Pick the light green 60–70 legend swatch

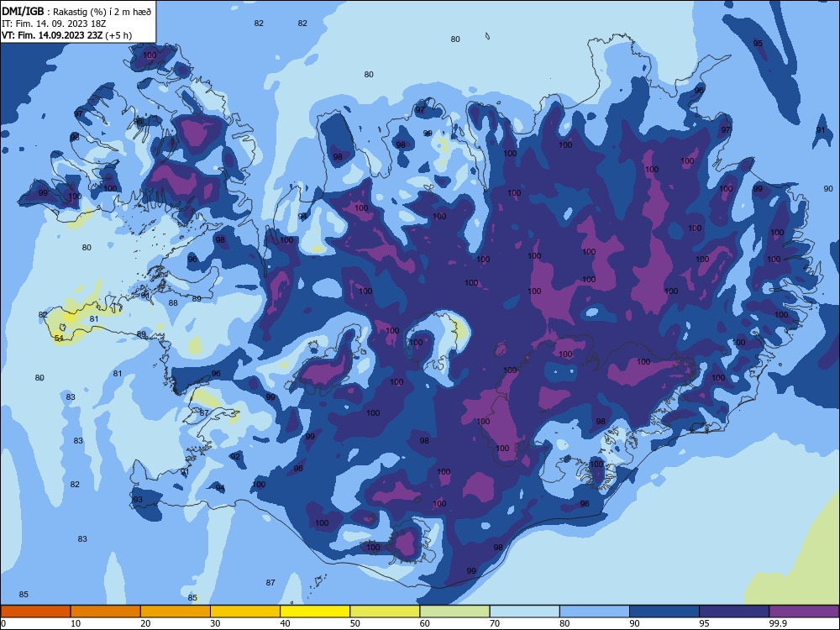[454, 612]
